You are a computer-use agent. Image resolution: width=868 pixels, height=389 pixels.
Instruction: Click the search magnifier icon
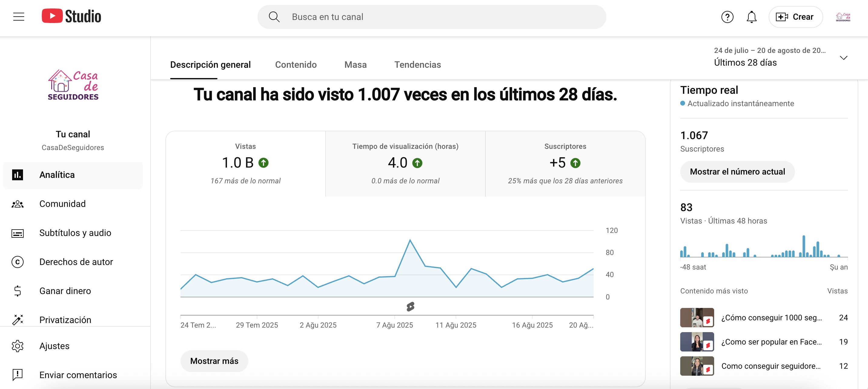pyautogui.click(x=274, y=17)
